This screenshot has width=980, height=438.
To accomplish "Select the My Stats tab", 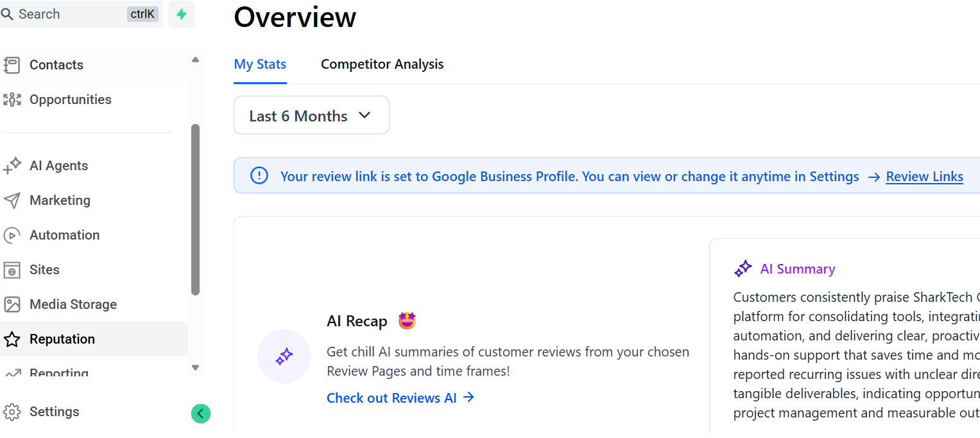I will [x=260, y=64].
